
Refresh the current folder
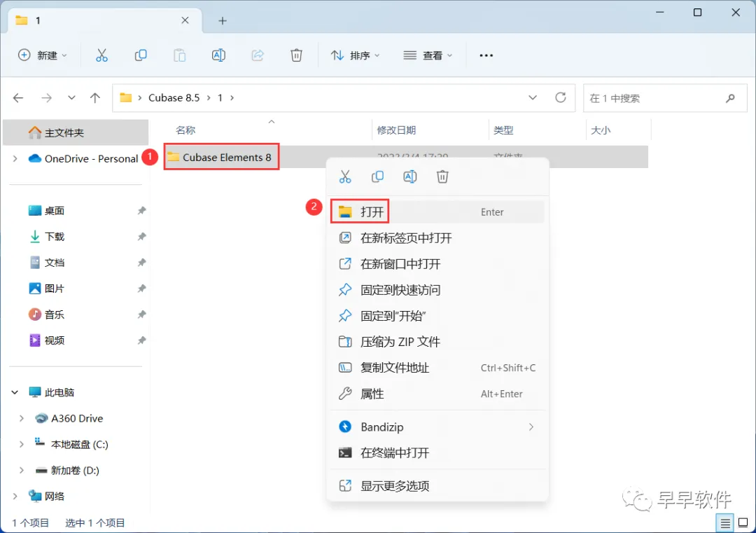coord(560,97)
